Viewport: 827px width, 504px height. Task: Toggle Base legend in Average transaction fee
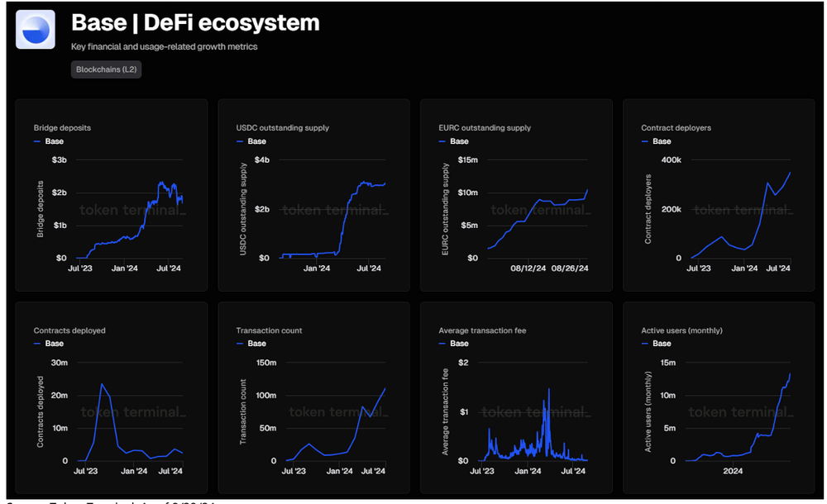[x=454, y=344]
